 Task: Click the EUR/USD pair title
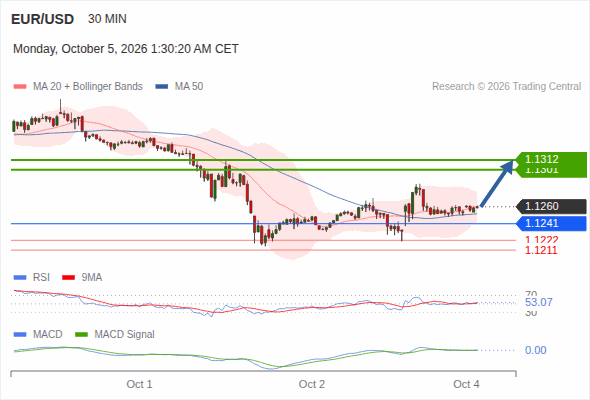(x=43, y=19)
